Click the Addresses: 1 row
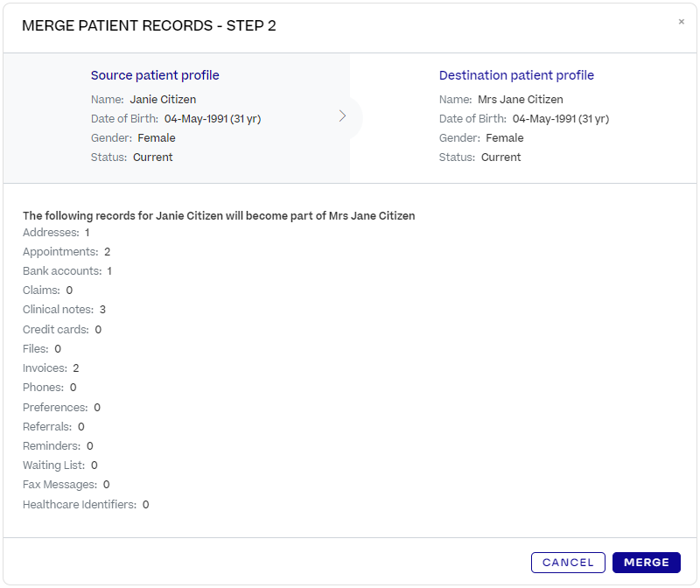Screen dimensions: 700x588 (56, 233)
